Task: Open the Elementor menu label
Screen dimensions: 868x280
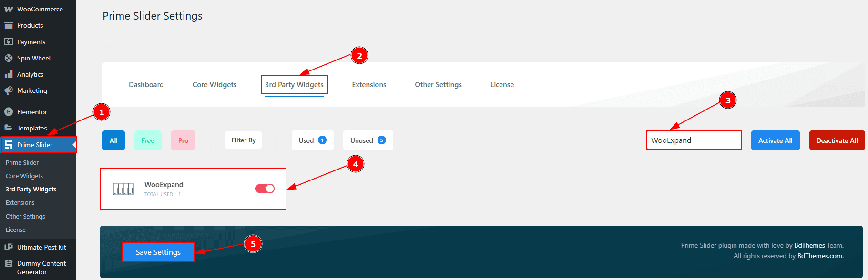Action: click(32, 112)
